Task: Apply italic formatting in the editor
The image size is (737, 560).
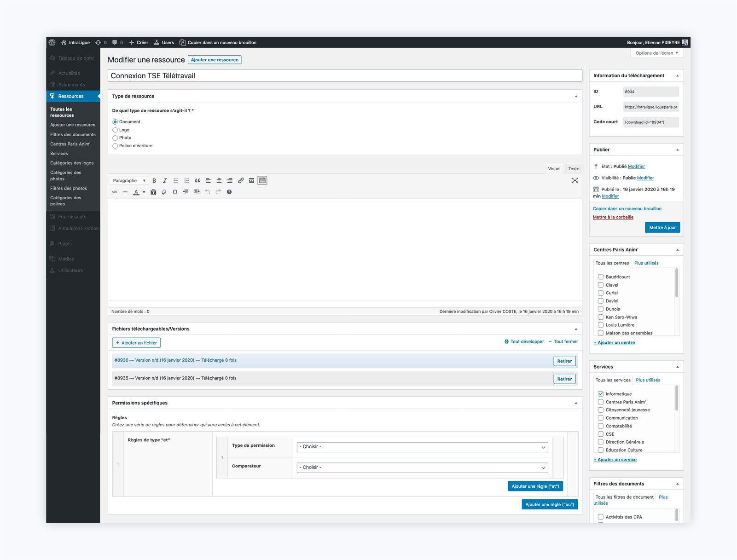Action: 165,181
